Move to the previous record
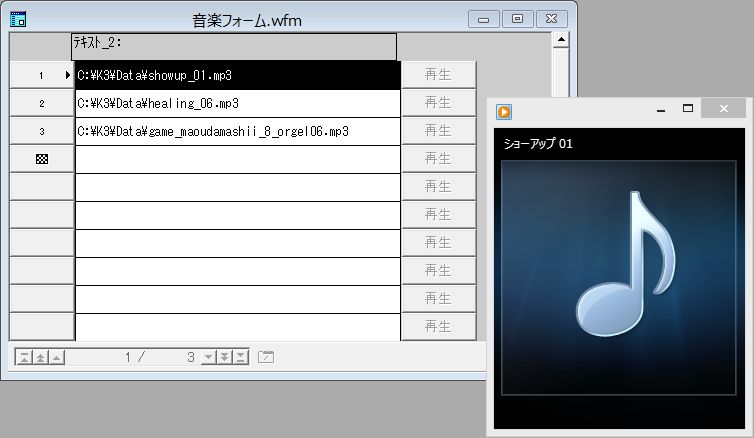Screen dimensions: 754x438 (57, 357)
